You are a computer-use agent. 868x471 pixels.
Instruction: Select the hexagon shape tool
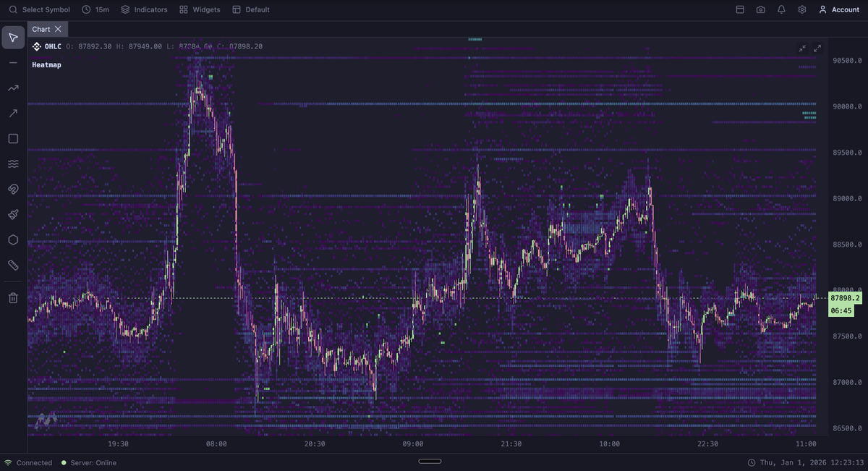pos(13,240)
